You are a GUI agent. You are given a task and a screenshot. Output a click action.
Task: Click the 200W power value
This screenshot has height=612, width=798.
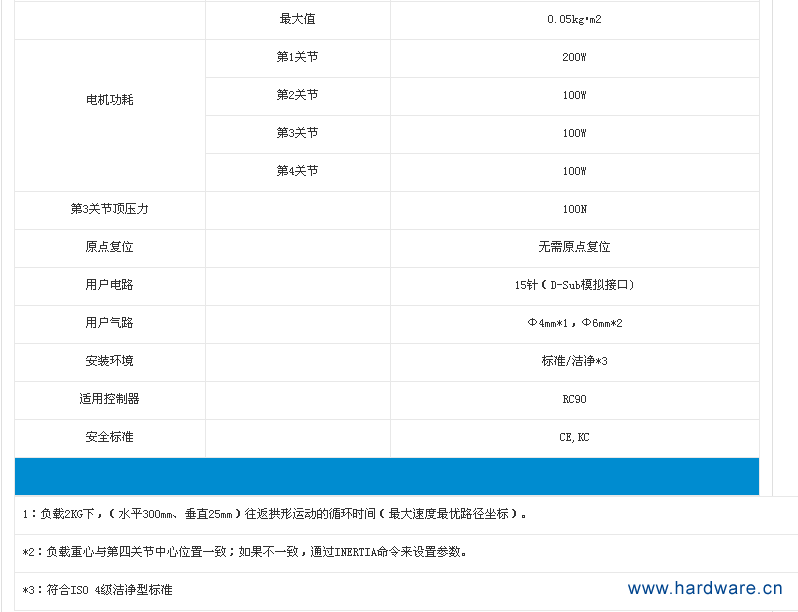(x=574, y=58)
